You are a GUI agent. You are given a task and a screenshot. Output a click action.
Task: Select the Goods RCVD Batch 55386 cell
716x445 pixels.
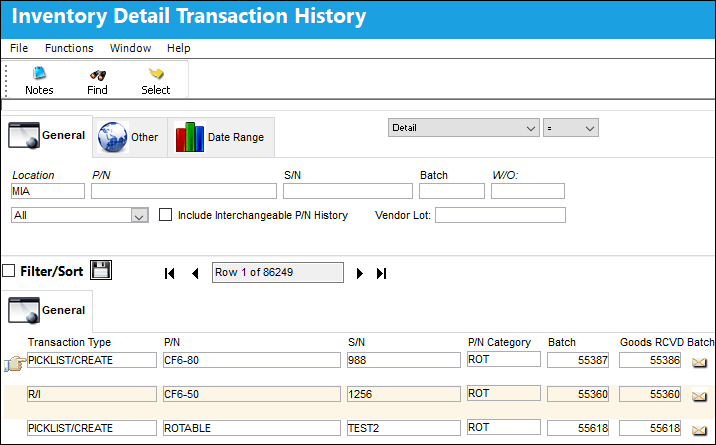(650, 360)
